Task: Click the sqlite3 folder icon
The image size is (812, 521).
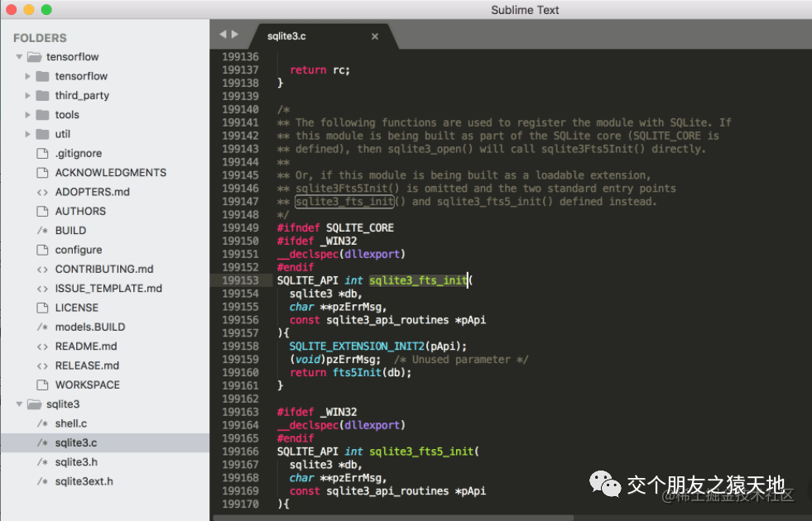Action: pos(34,404)
